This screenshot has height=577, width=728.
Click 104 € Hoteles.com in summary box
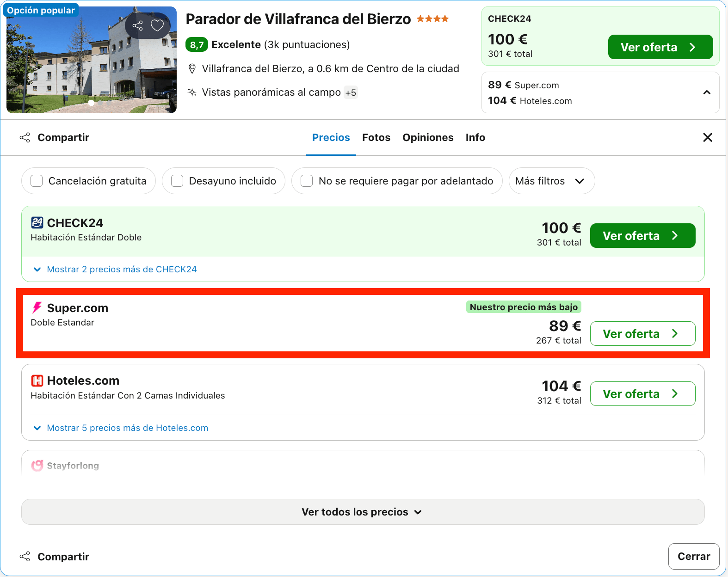[x=530, y=101]
